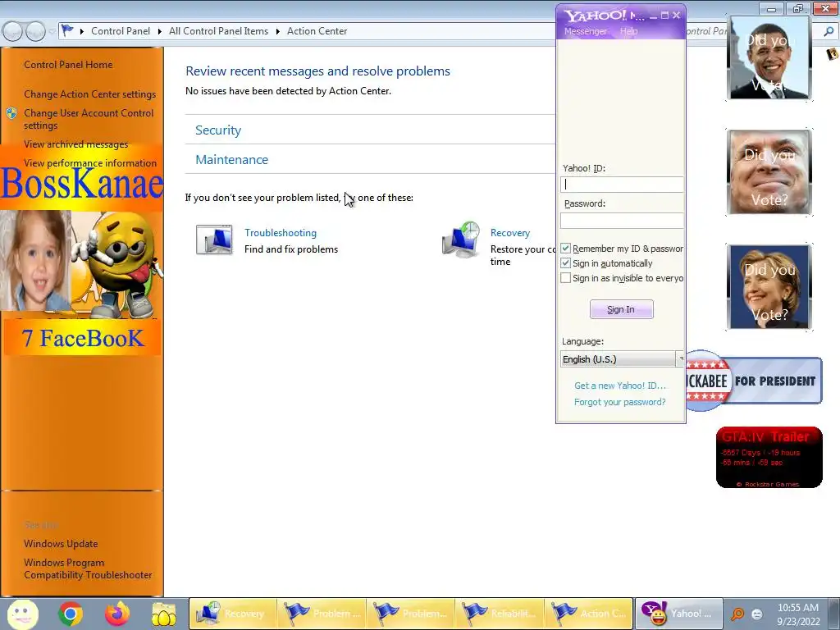Click the GTA:IV Trailer countdown gadget
Viewport: 840px width, 630px height.
pos(769,457)
